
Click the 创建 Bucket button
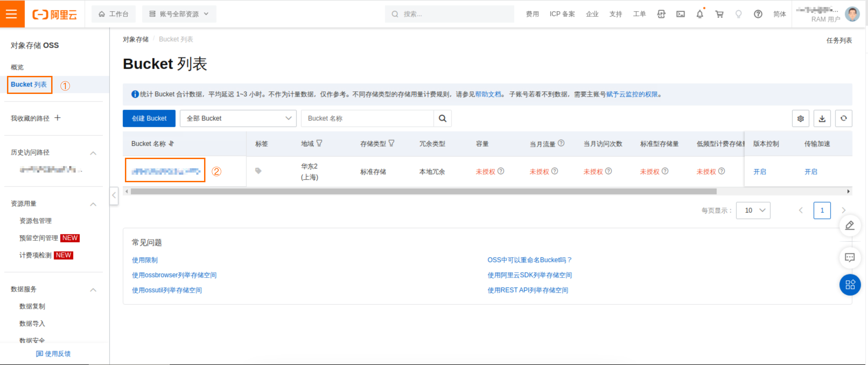coord(149,118)
